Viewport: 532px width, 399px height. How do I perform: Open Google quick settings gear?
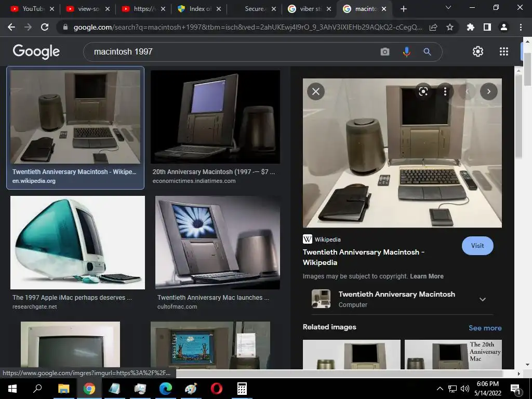[x=478, y=51]
